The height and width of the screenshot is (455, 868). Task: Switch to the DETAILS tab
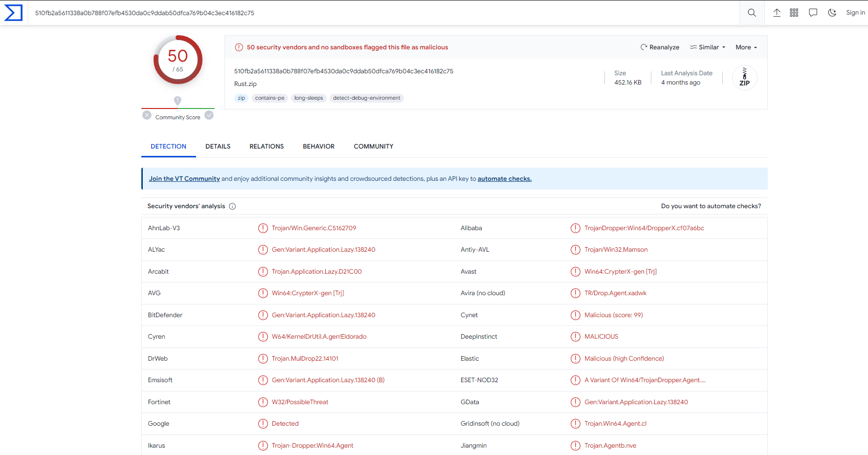point(218,147)
